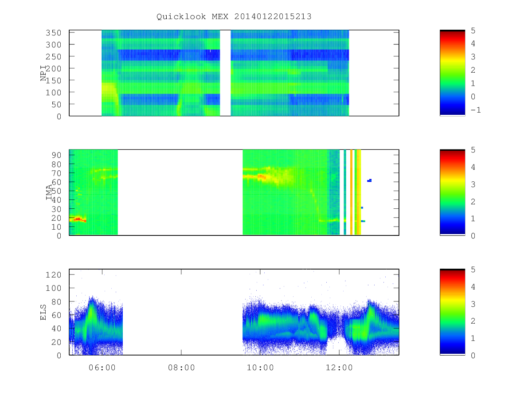Click the 5 label on ELS colorbar
Viewport: 532px width, 399px height.
(473, 270)
